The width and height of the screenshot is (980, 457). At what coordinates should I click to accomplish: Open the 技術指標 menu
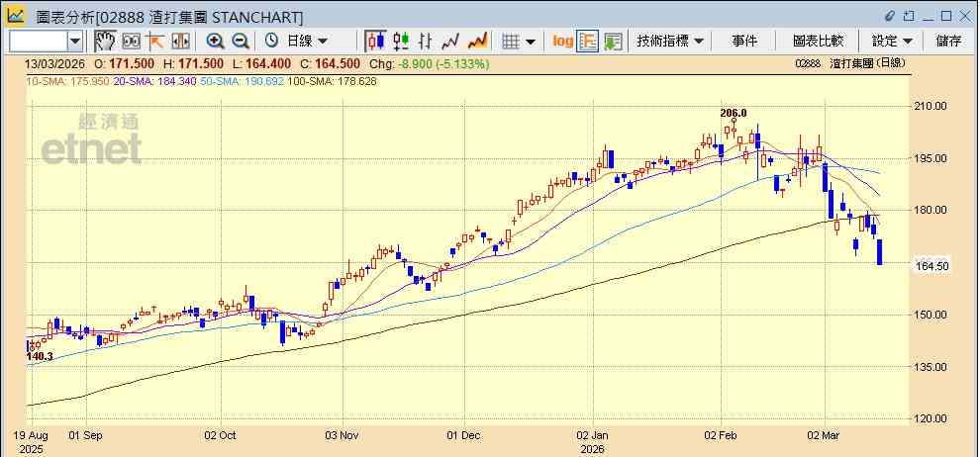coord(670,42)
